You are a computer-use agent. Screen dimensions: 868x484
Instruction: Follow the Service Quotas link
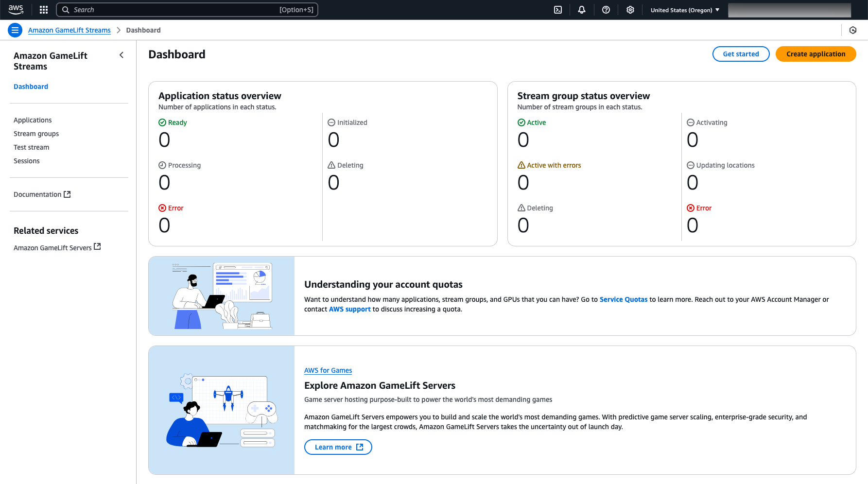coord(624,299)
